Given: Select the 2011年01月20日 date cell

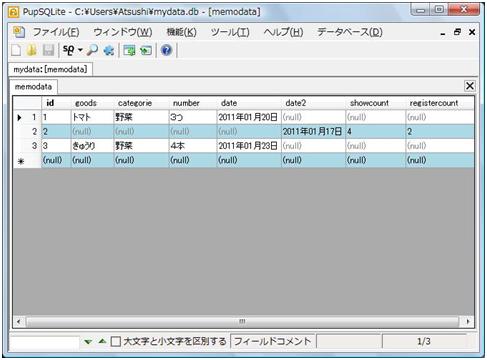Looking at the screenshot, I should click(x=249, y=117).
